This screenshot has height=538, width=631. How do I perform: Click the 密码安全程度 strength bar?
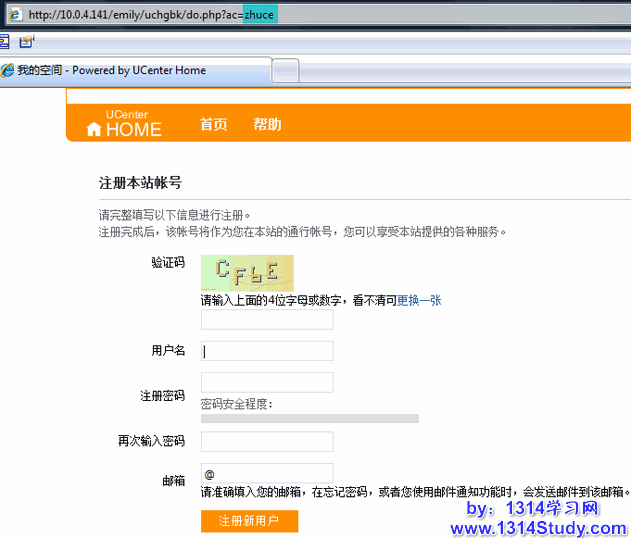(x=309, y=418)
